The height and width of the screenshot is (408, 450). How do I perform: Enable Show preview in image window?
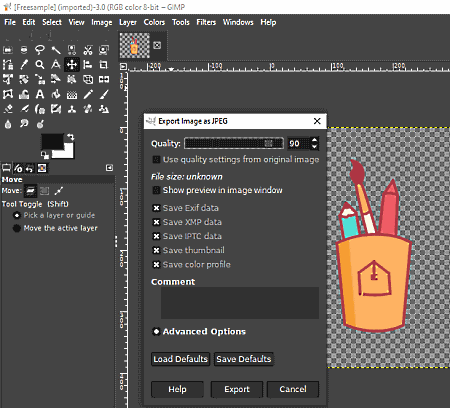pos(156,190)
